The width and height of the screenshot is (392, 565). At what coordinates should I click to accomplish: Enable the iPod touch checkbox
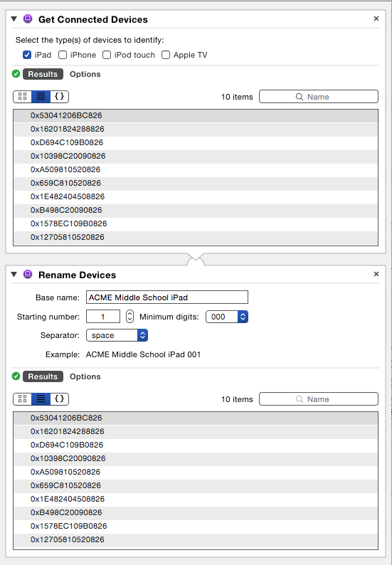(x=107, y=55)
